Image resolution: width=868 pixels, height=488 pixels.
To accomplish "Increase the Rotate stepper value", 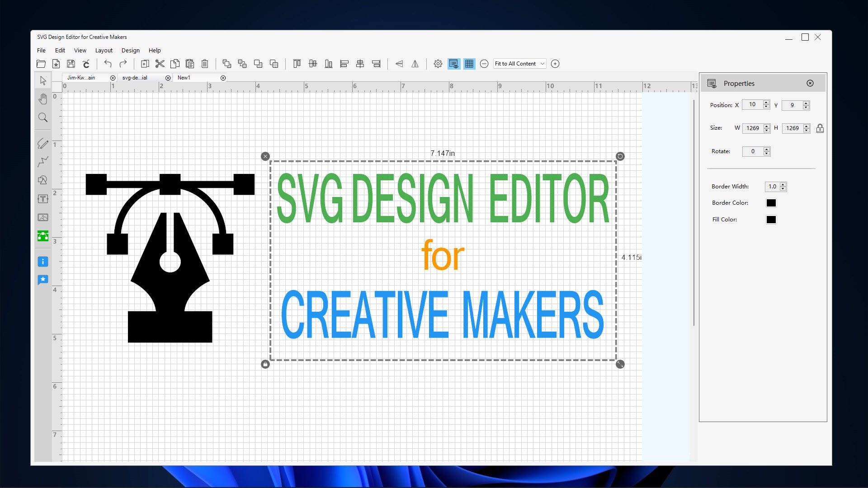I will [767, 149].
